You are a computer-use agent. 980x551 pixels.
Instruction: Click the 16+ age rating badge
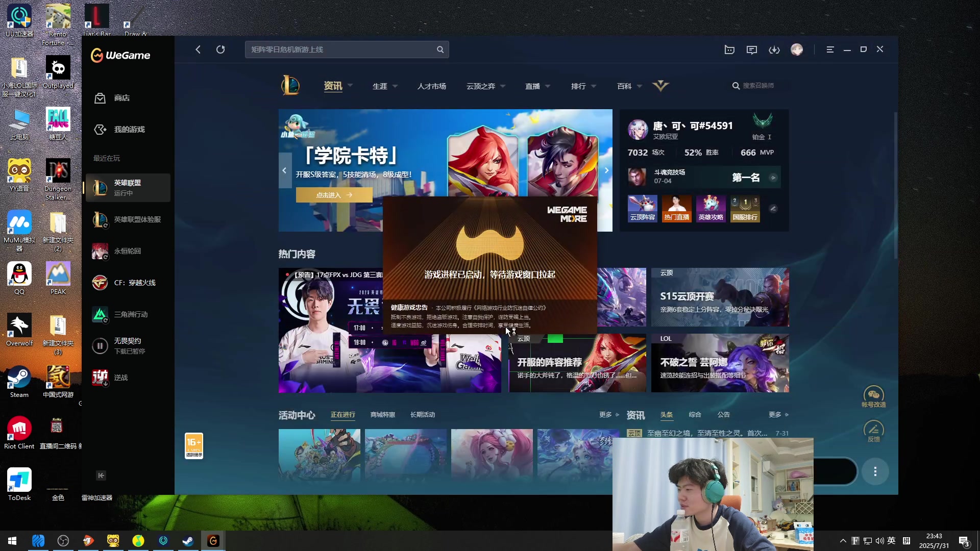pyautogui.click(x=194, y=446)
